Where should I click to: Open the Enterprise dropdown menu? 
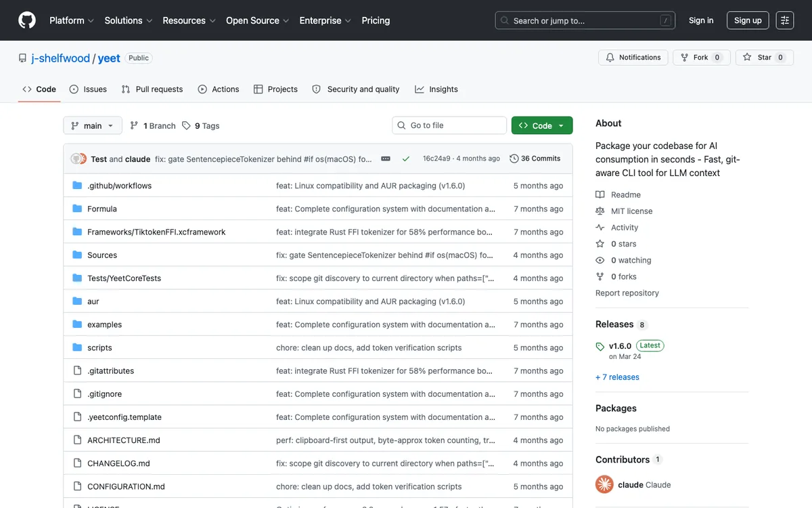[x=325, y=20]
